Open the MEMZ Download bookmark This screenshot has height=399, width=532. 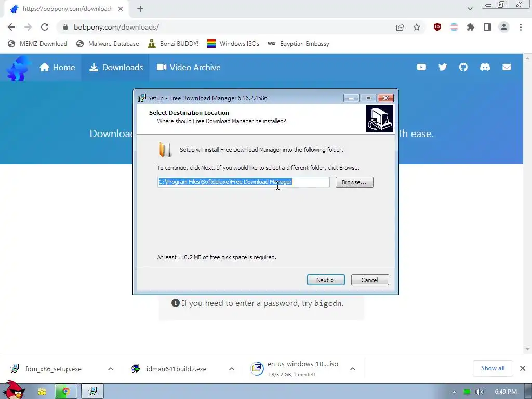[x=37, y=44]
